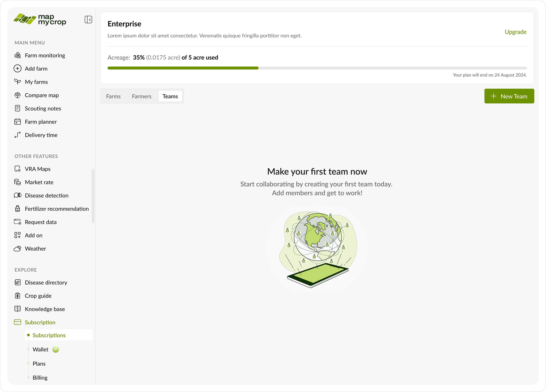The width and height of the screenshot is (546, 392).
Task: Click the sidebar vertical scrollbar
Action: click(93, 196)
